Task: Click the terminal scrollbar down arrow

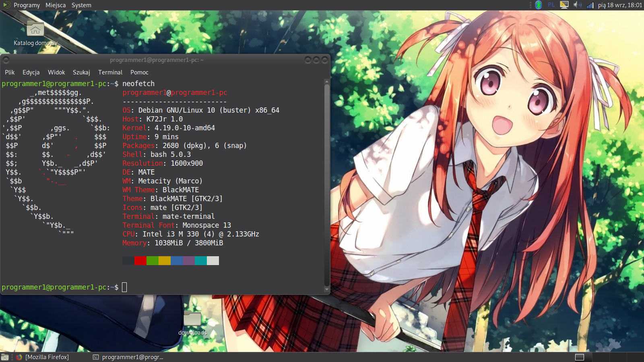Action: tap(327, 289)
